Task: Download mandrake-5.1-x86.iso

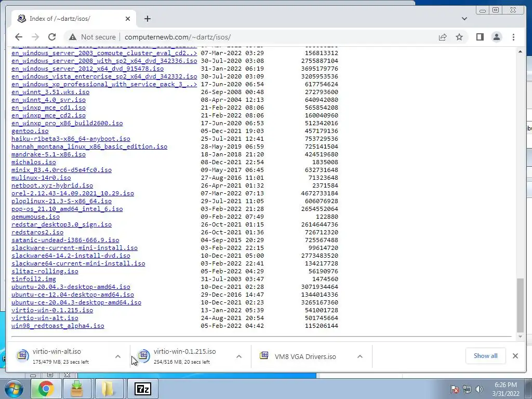Action: pos(48,154)
